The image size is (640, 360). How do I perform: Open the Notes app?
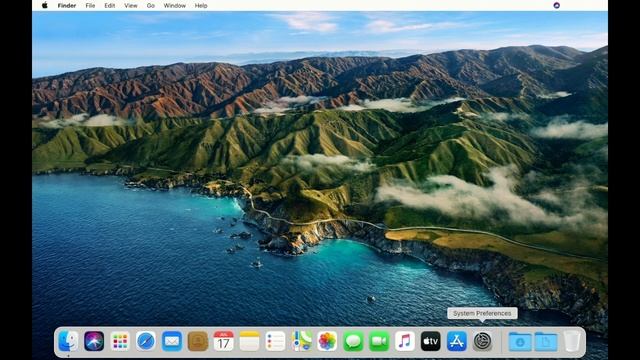pyautogui.click(x=249, y=341)
